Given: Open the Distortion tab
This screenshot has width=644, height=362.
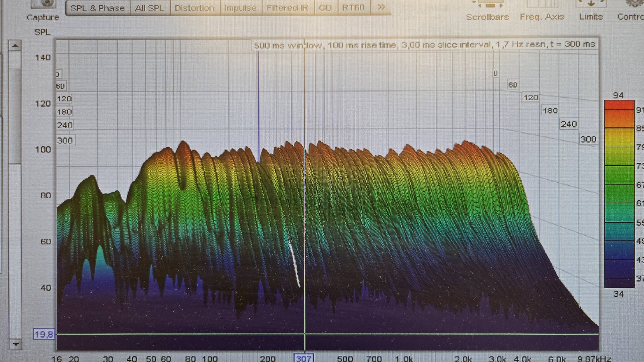Looking at the screenshot, I should pyautogui.click(x=195, y=8).
